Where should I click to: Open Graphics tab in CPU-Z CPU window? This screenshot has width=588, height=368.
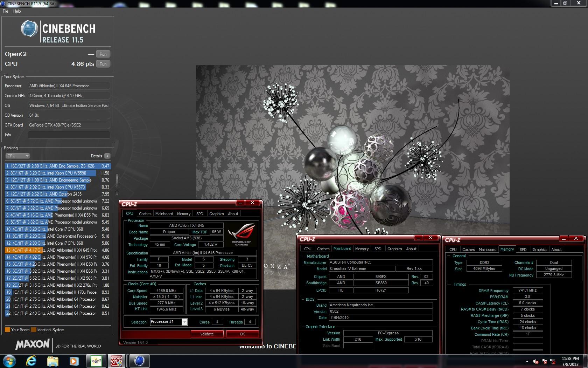point(216,214)
